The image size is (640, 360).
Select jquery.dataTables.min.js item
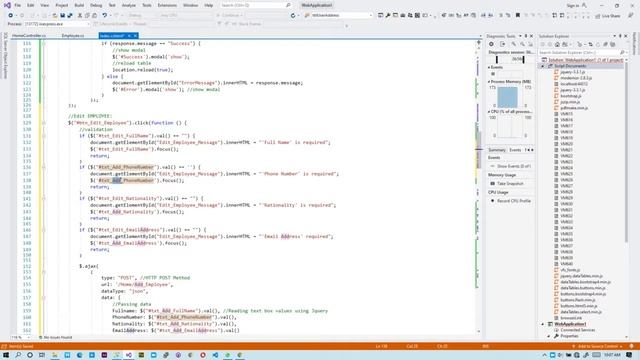581,276
